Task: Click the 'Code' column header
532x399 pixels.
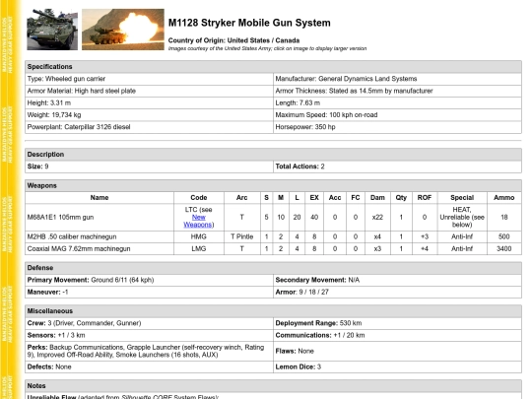Action: [199, 198]
